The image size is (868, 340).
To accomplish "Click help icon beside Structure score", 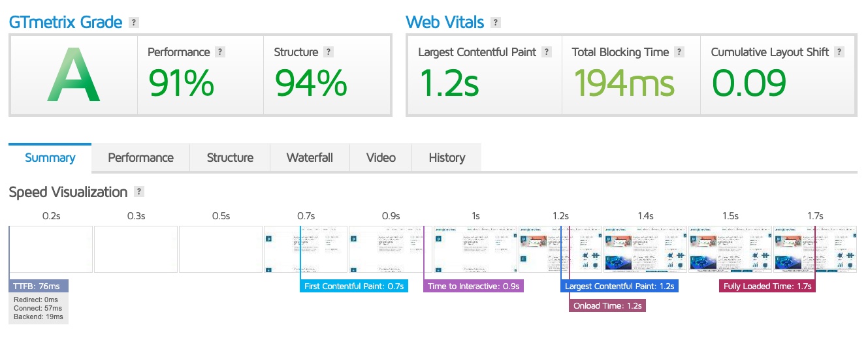I will [329, 52].
